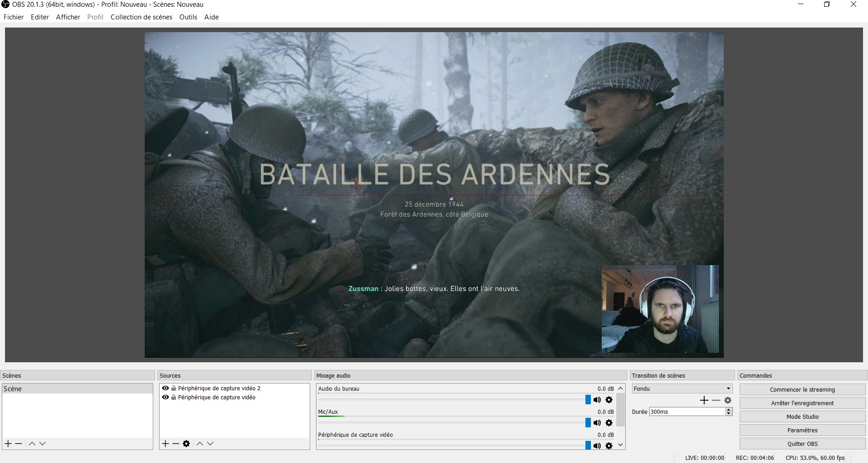Screen dimensions: 868x463
Task: Add a new scene with plus icon
Action: (8, 444)
